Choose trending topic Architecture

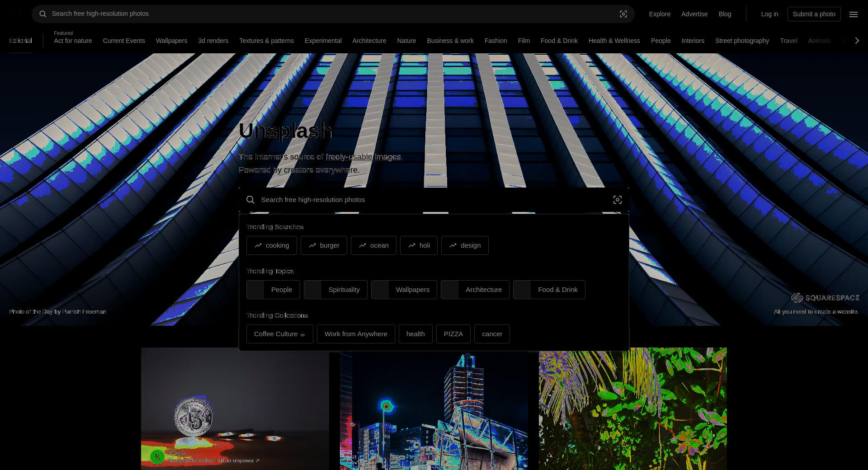point(475,290)
